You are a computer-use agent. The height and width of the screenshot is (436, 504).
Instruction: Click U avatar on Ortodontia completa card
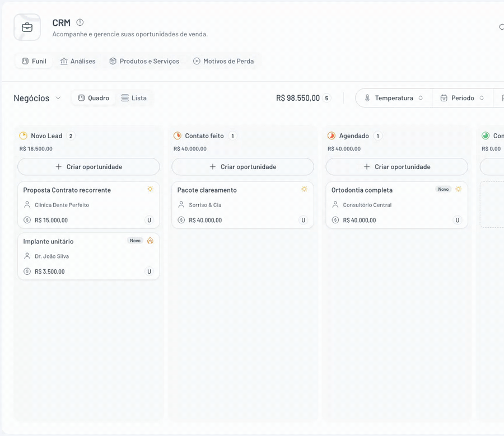point(458,220)
